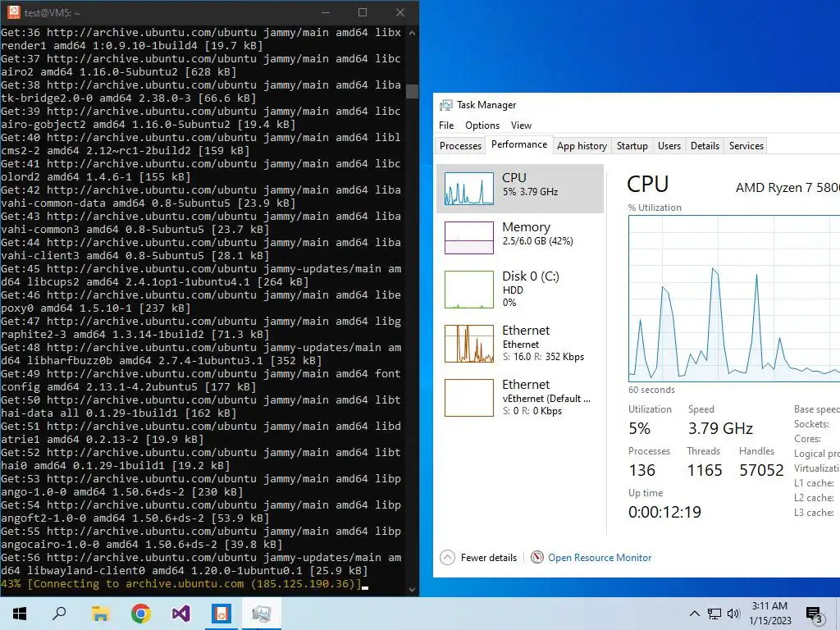Switch to App history tab
The height and width of the screenshot is (630, 840).
point(582,146)
